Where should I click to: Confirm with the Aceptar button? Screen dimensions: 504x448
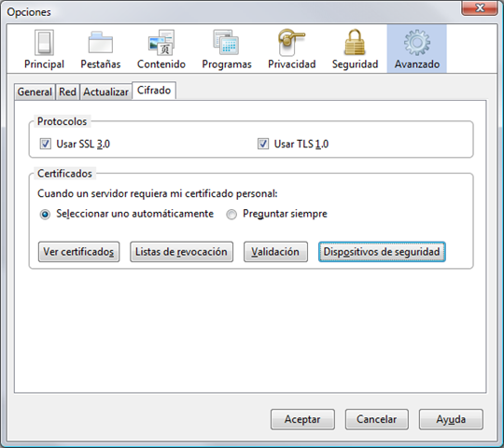coord(302,419)
